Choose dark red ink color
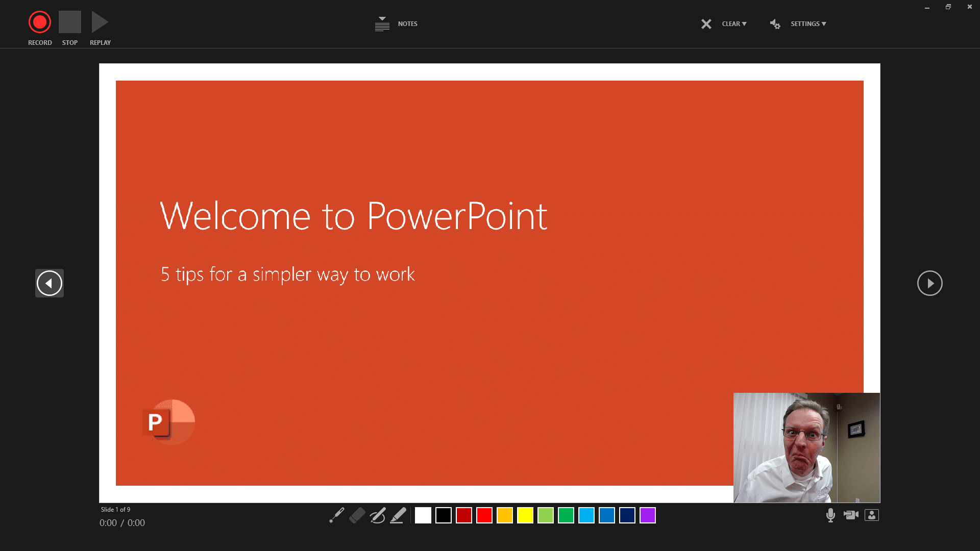Screen dimensions: 980x551 click(464, 515)
